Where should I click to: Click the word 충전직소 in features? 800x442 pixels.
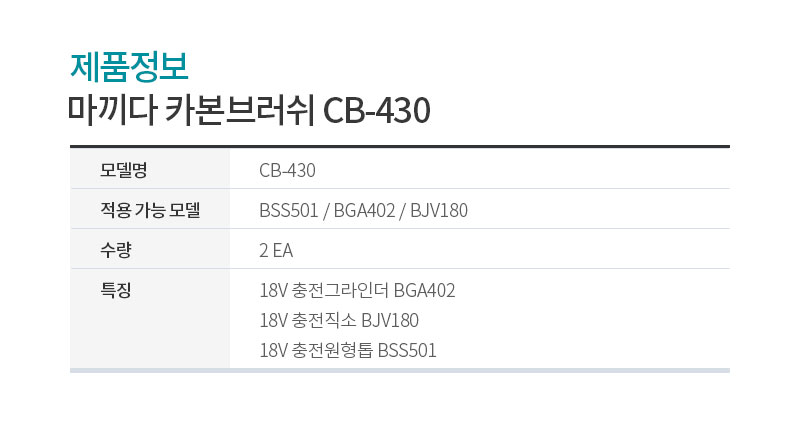324,321
